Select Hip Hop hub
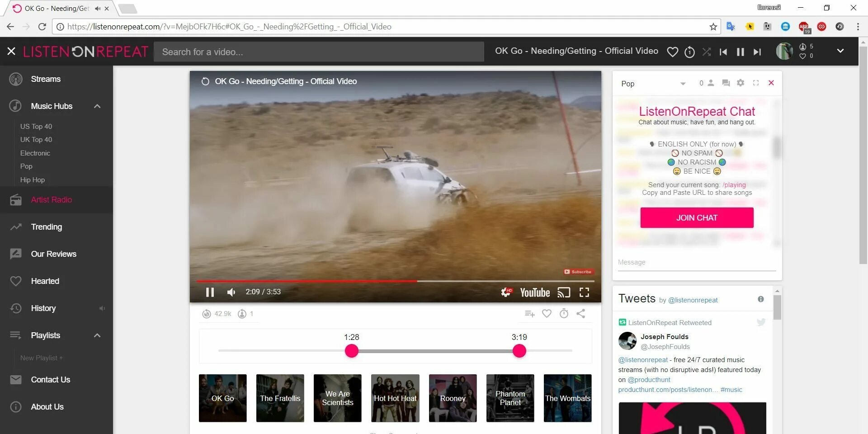 [33, 179]
